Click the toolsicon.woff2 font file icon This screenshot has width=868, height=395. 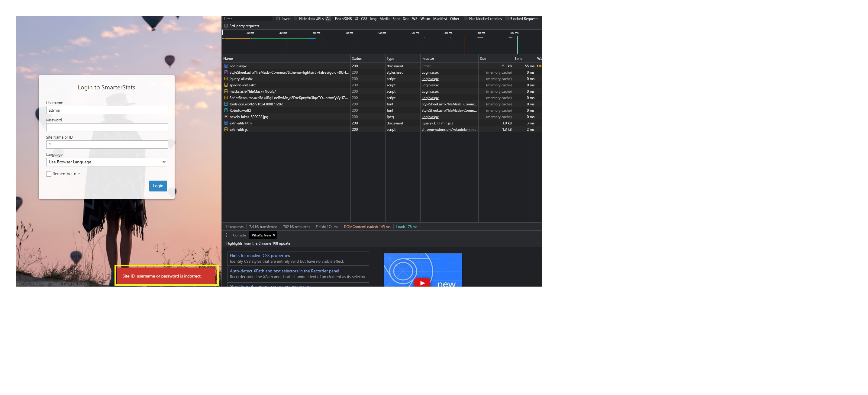pos(226,104)
